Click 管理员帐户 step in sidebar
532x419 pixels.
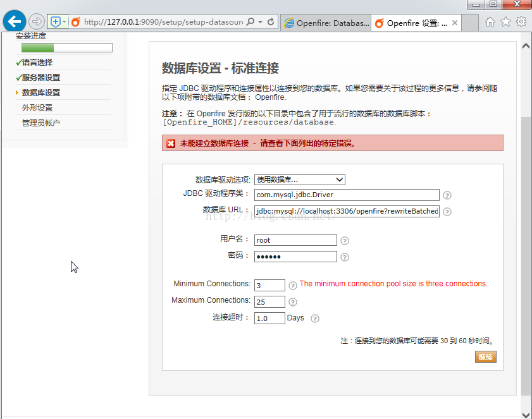[40, 123]
